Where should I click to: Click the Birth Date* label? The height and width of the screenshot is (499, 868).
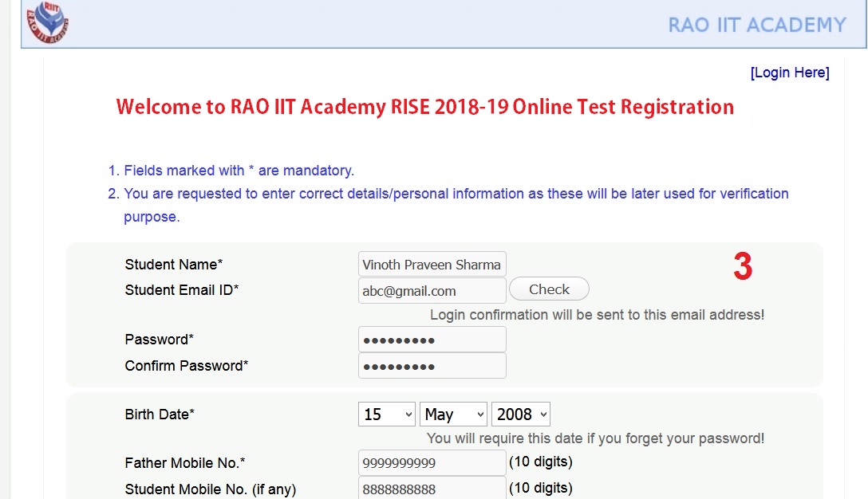coord(160,415)
